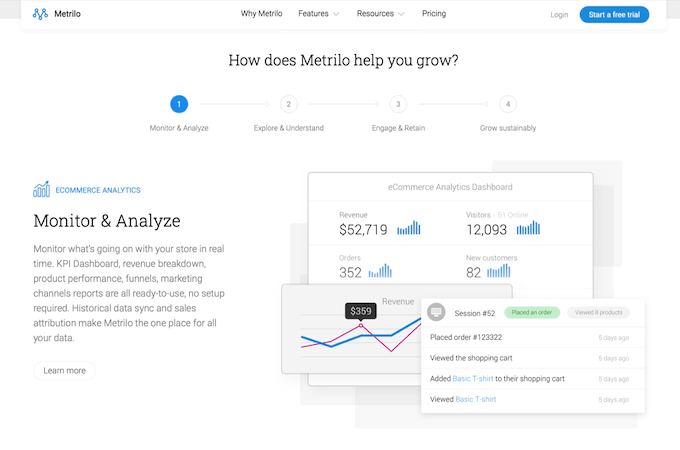Click the Revenue chart title
This screenshot has width=680, height=450.
[398, 301]
